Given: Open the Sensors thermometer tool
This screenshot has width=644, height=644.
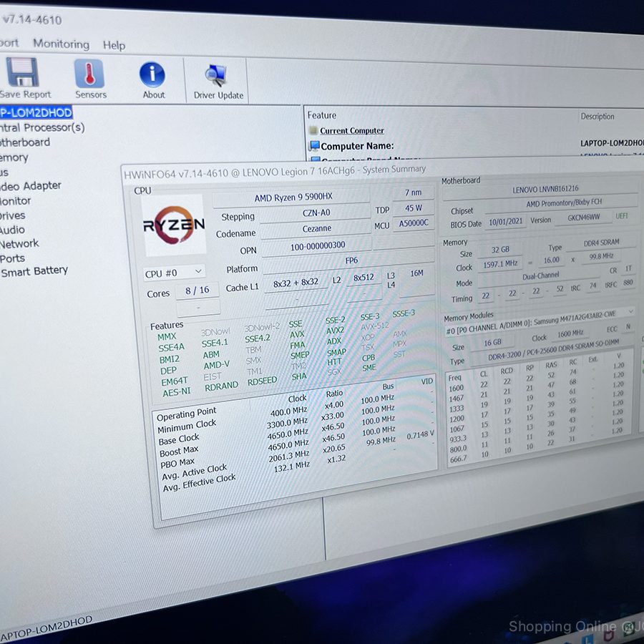Looking at the screenshot, I should [89, 73].
